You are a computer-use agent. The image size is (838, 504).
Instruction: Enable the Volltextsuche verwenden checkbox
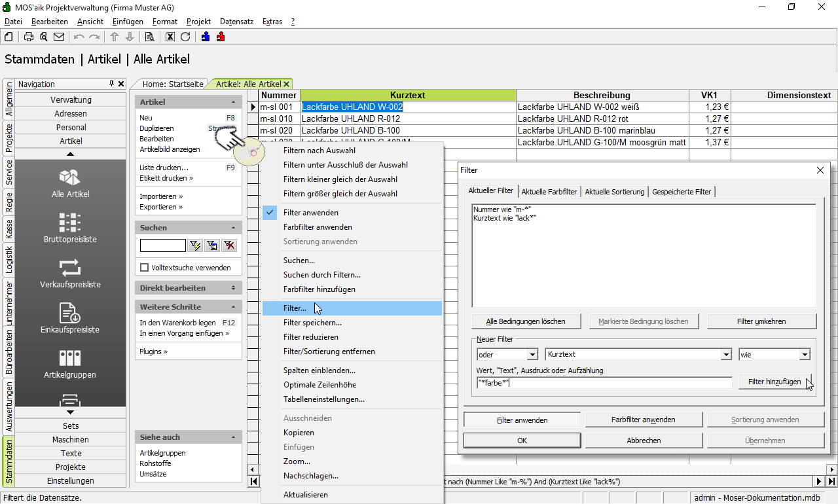coord(145,268)
